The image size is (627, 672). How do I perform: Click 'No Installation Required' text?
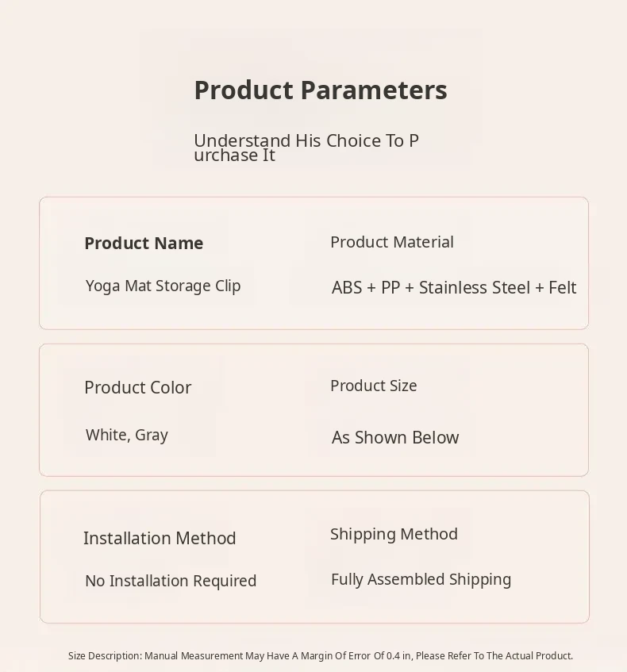pyautogui.click(x=171, y=581)
